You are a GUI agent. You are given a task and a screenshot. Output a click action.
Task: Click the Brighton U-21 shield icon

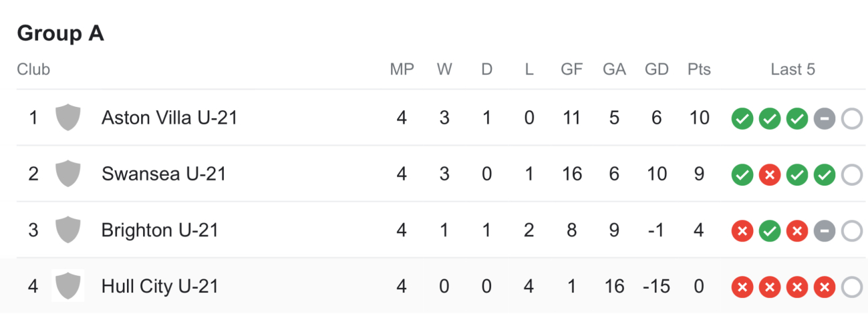pyautogui.click(x=68, y=230)
